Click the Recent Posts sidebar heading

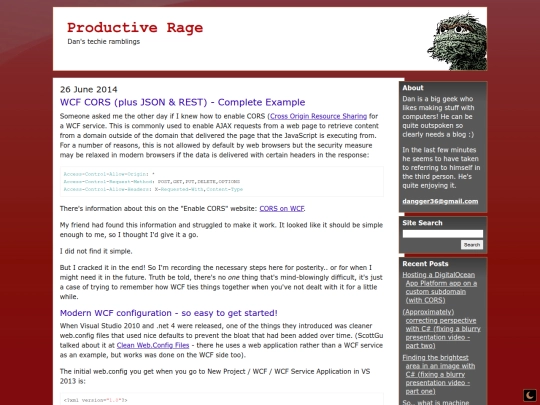coord(425,264)
